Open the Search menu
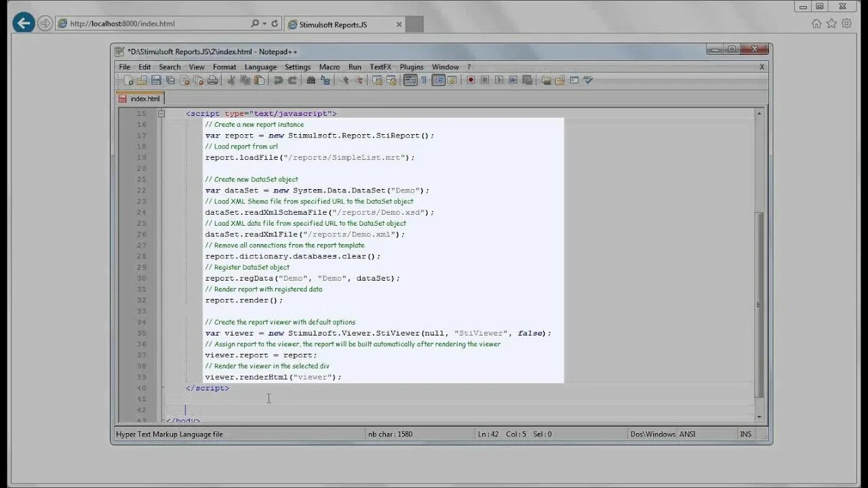The height and width of the screenshot is (488, 868). tap(170, 67)
